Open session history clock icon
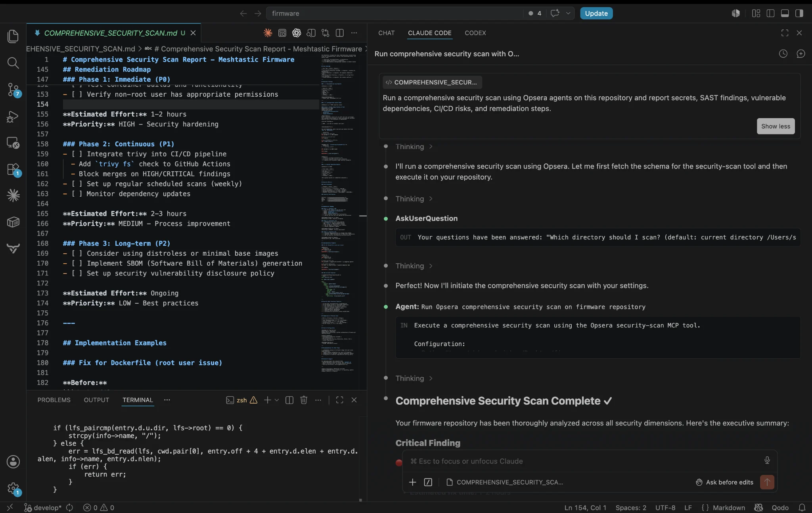 (783, 54)
